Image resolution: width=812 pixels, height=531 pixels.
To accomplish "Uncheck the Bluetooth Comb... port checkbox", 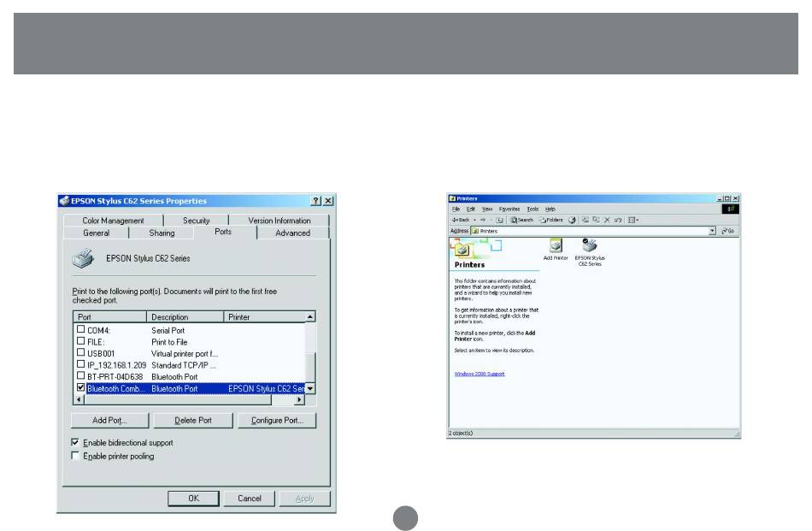I will click(x=81, y=387).
